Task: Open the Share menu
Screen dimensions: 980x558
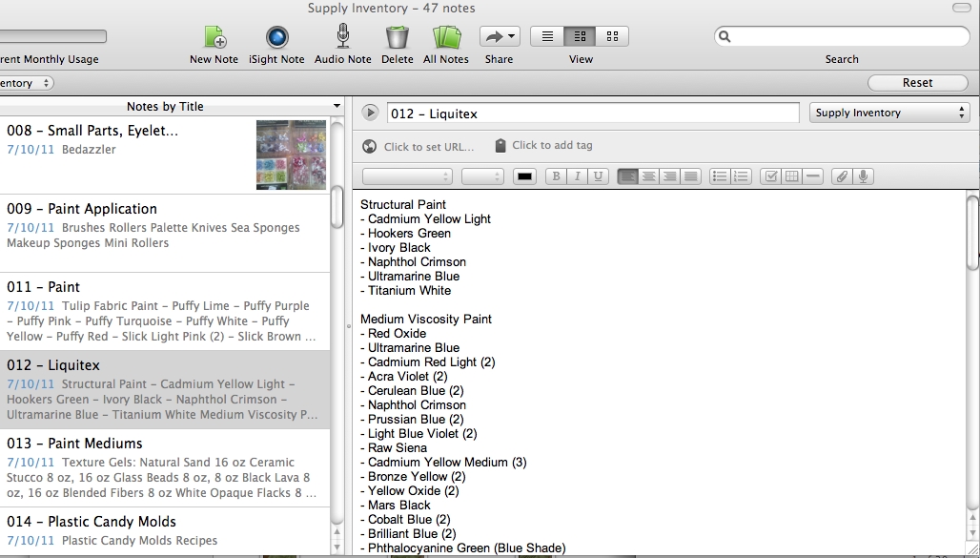Action: point(500,36)
